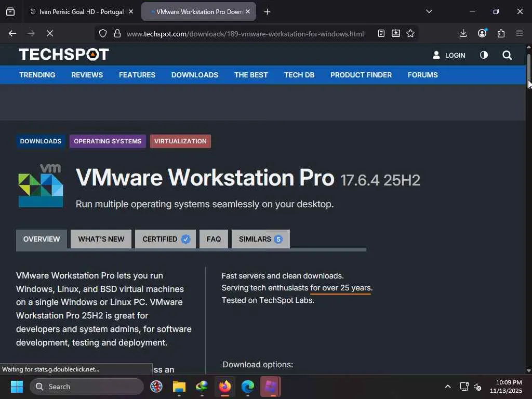Switch to Firefox in the taskbar
532x399 pixels.
[x=224, y=387]
